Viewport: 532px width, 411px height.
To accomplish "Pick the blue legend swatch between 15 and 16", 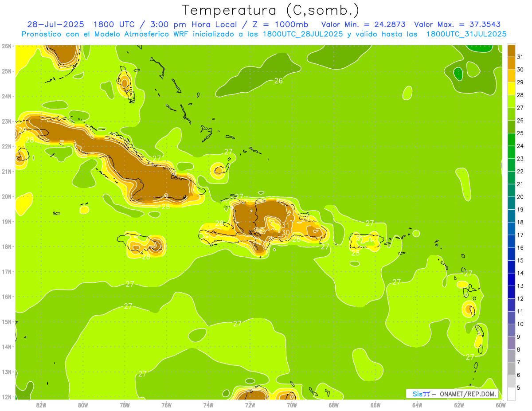I will tap(511, 254).
